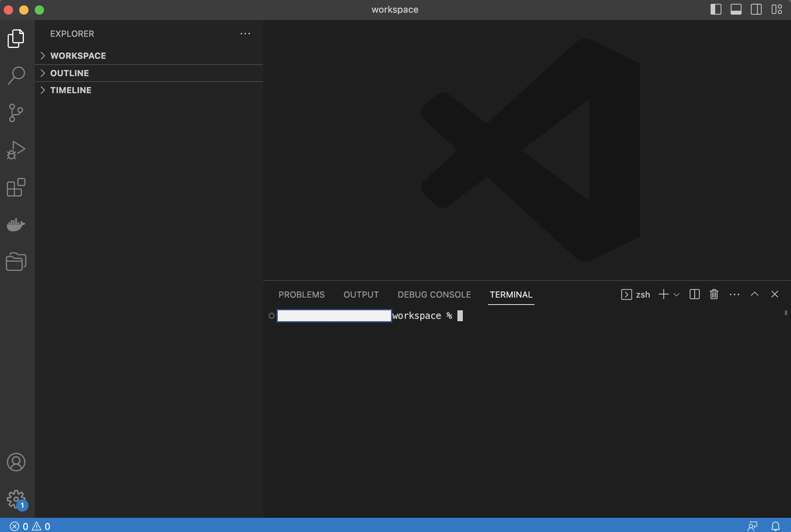Open the Docker view
This screenshot has width=791, height=532.
pos(16,225)
